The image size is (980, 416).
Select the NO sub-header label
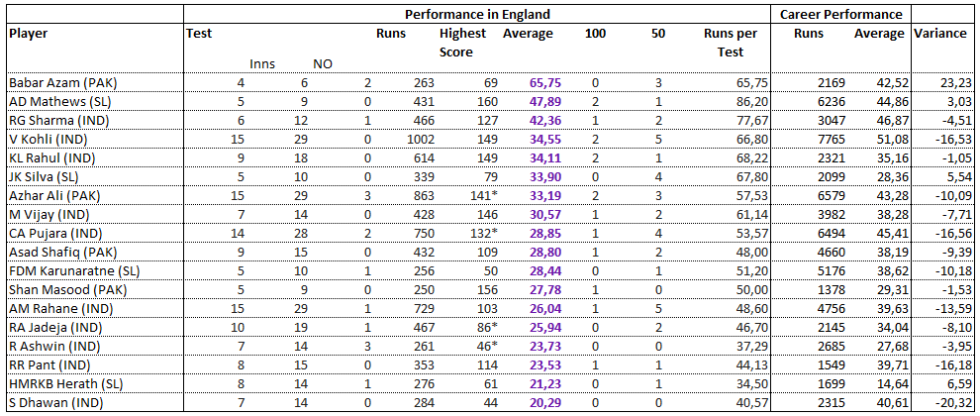pos(323,63)
